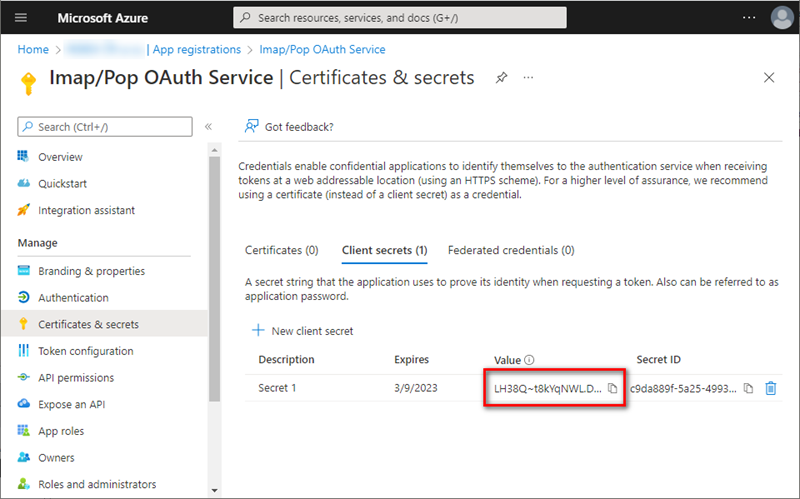Pin this blade using the pin icon
Viewport: 800px width, 499px height.
coord(501,78)
